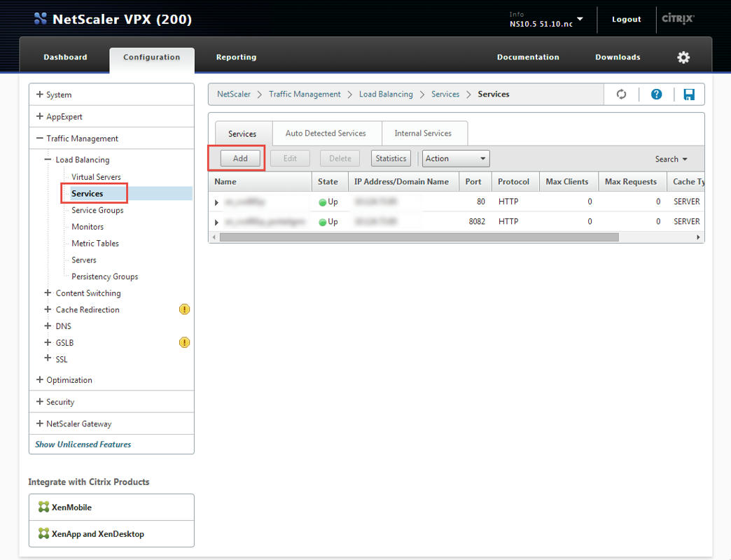Click the Cache Redirection warning icon
This screenshot has height=560, width=731.
(184, 309)
